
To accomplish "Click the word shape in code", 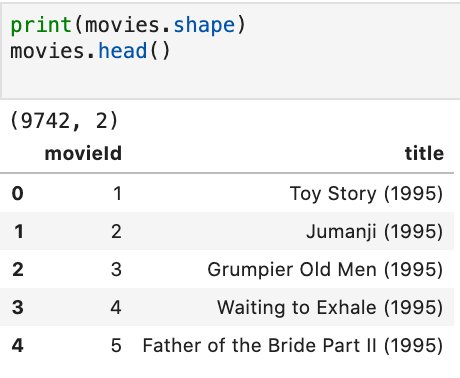I will point(204,26).
